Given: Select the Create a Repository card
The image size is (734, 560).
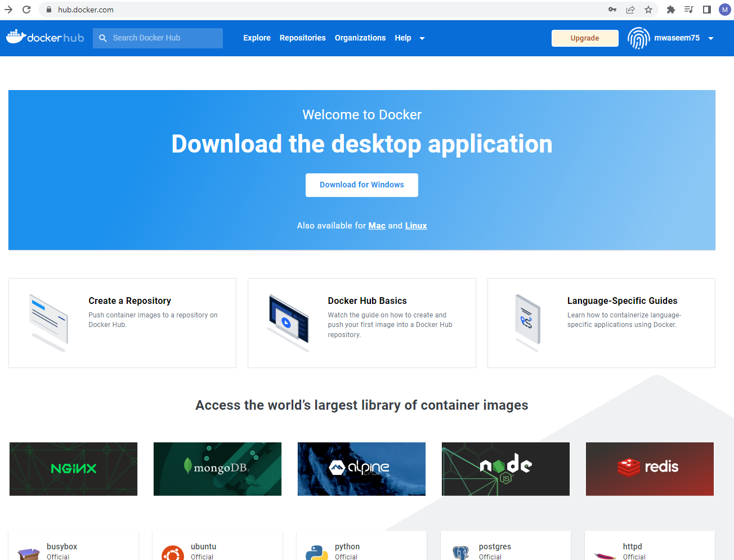Looking at the screenshot, I should point(122,323).
